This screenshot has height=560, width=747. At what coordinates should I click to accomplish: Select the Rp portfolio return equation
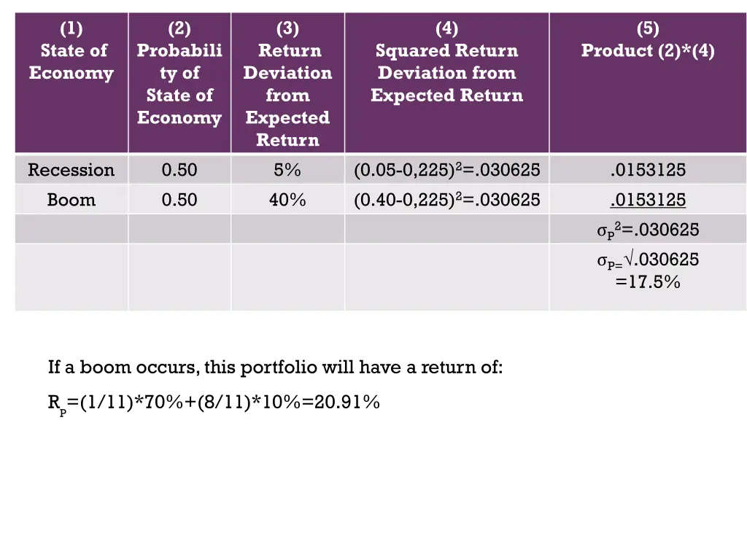point(214,404)
